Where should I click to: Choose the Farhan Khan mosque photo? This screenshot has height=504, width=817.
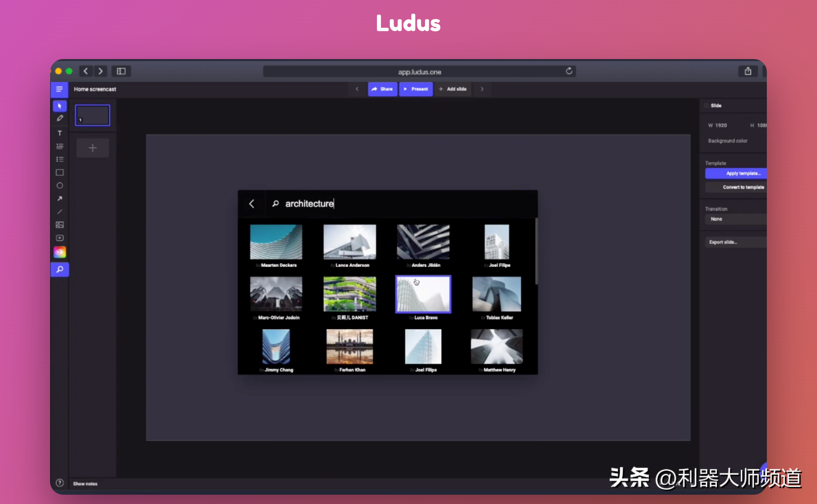coord(350,347)
